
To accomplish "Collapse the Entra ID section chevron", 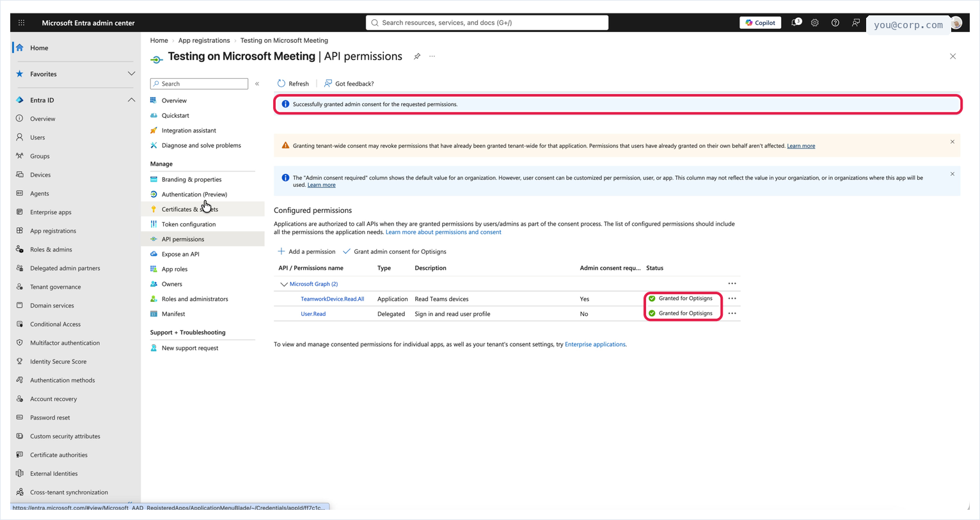I will coord(131,100).
